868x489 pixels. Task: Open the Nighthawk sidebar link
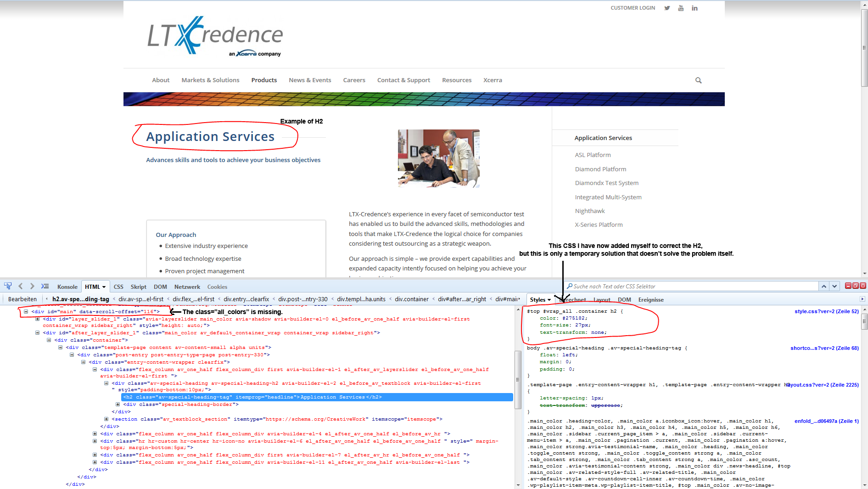[590, 211]
